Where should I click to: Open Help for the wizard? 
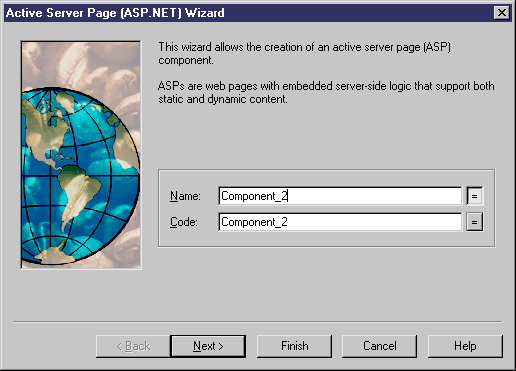tap(465, 346)
